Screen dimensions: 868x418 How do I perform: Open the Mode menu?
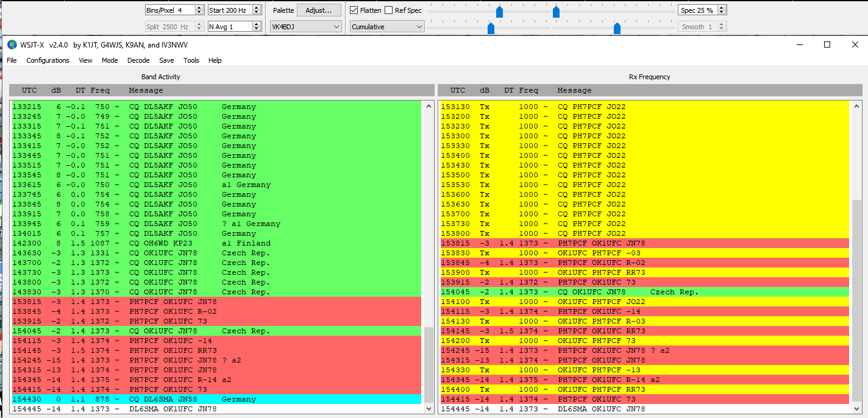point(110,60)
